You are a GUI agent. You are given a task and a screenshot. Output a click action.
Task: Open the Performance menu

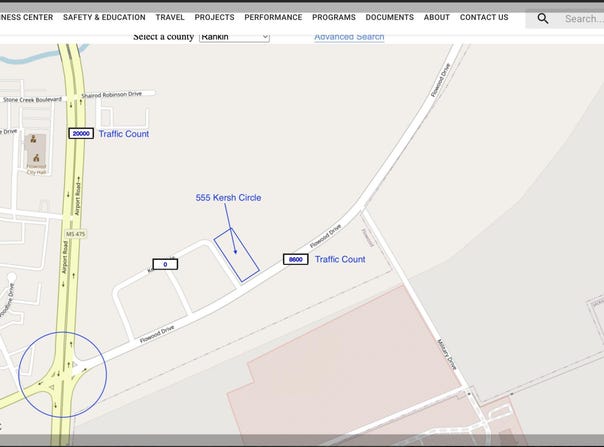(273, 17)
